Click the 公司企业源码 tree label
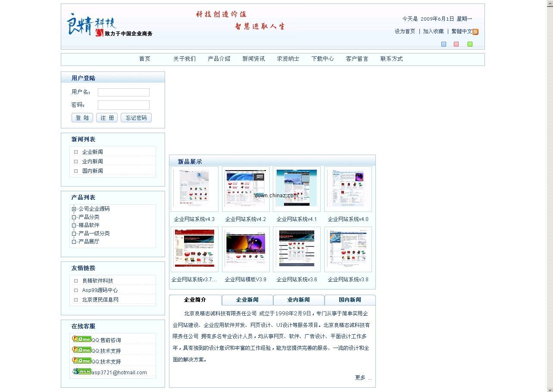Screen dimensions: 553x392 (x=94, y=209)
